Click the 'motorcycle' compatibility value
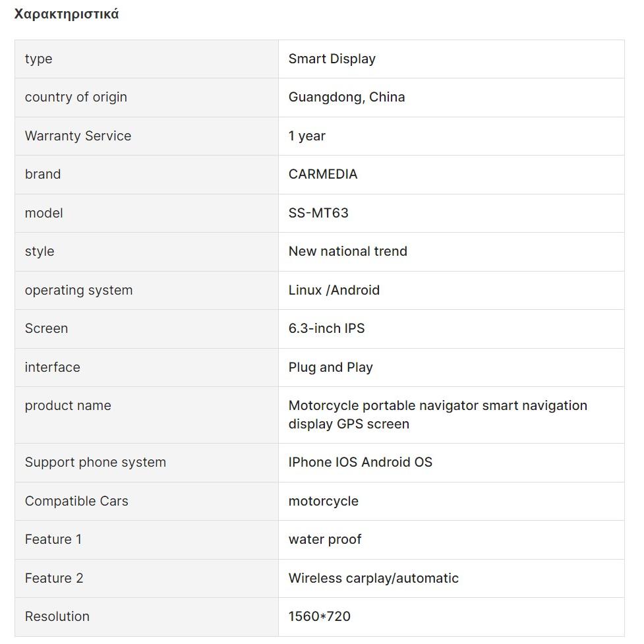 coord(323,501)
